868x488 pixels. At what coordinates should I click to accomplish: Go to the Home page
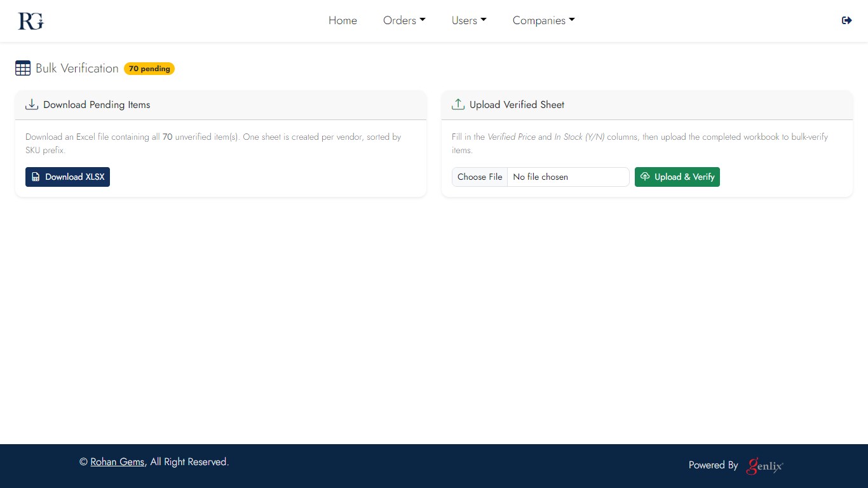pyautogui.click(x=342, y=20)
